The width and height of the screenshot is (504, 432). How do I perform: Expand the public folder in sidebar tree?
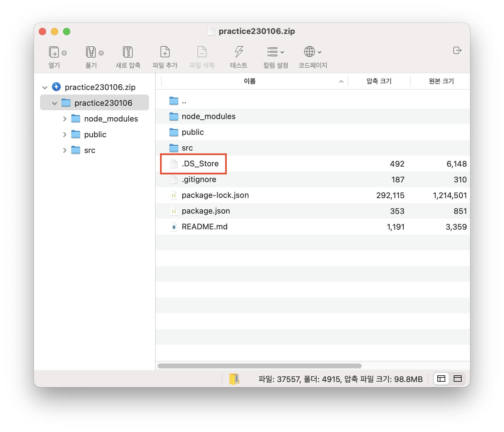click(65, 135)
